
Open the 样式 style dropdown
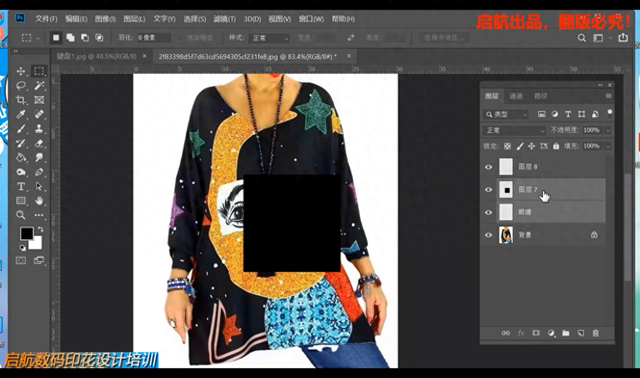click(270, 38)
